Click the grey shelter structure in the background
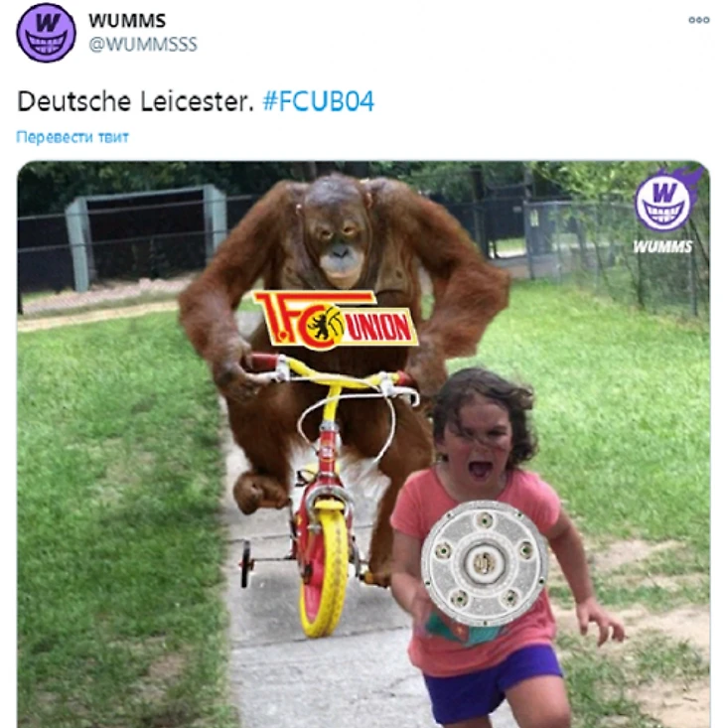This screenshot has width=725, height=728. point(145,234)
